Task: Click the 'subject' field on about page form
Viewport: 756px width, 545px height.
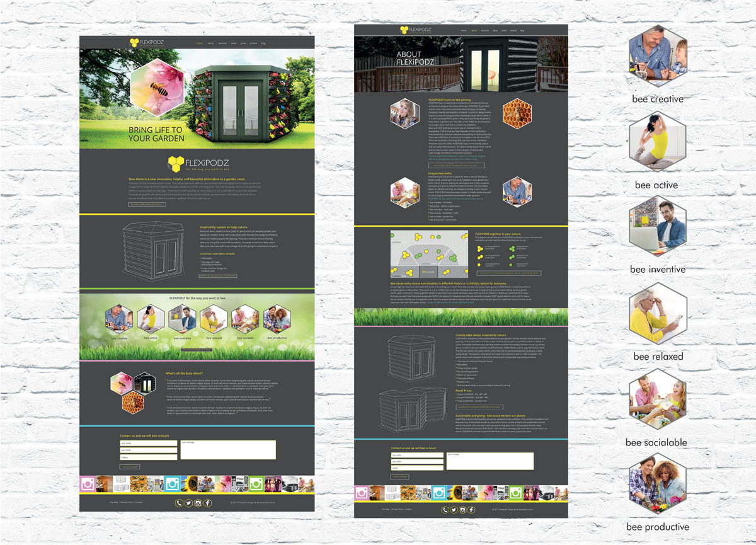Action: click(417, 468)
